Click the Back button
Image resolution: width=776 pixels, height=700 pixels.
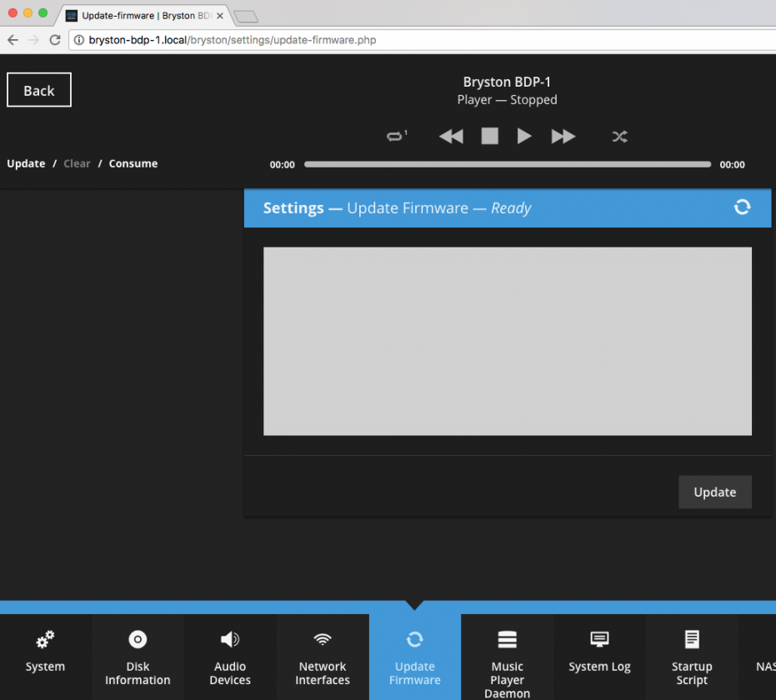(x=39, y=90)
